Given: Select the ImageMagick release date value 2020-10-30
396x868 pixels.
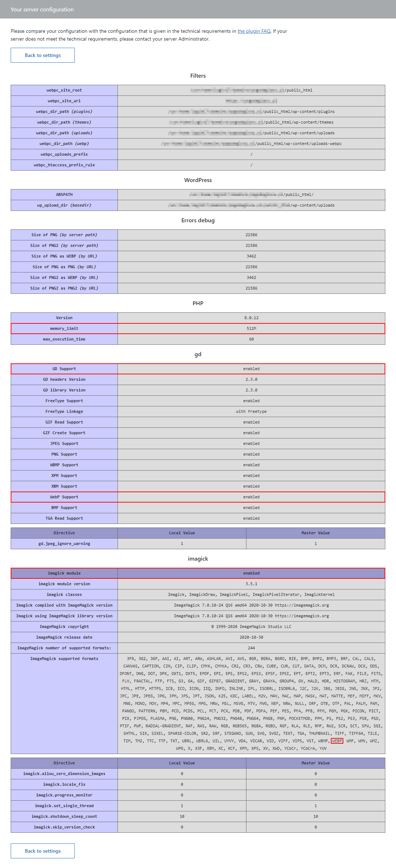Looking at the screenshot, I should 251,638.
